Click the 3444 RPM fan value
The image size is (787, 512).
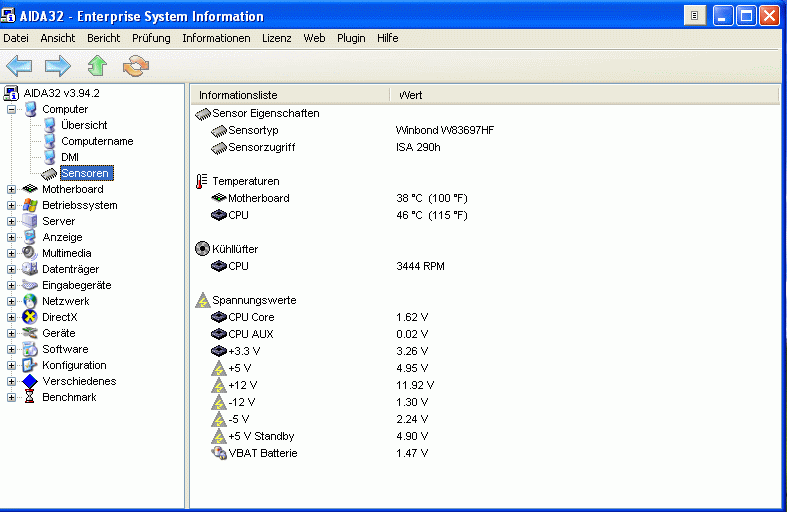420,266
